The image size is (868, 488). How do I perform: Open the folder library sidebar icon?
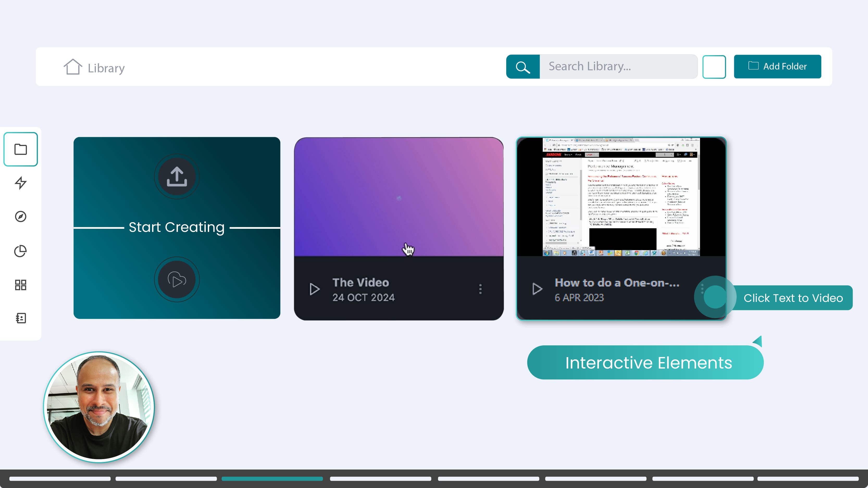pyautogui.click(x=21, y=149)
